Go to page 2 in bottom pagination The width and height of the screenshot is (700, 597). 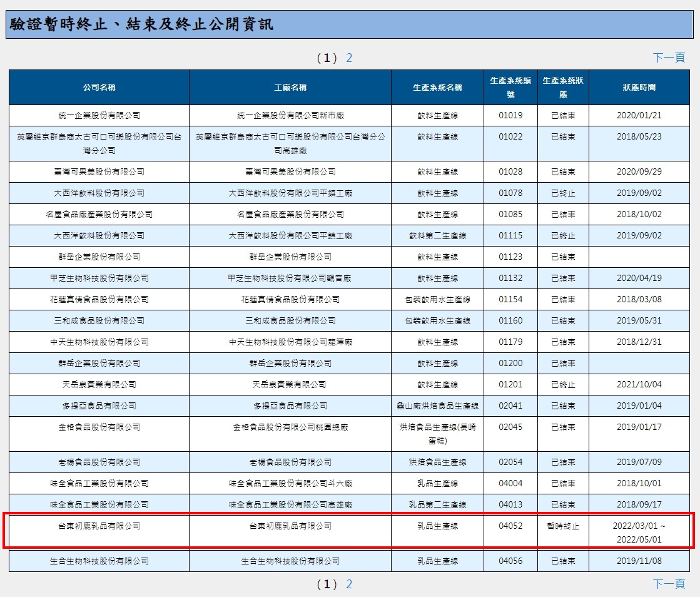click(349, 584)
